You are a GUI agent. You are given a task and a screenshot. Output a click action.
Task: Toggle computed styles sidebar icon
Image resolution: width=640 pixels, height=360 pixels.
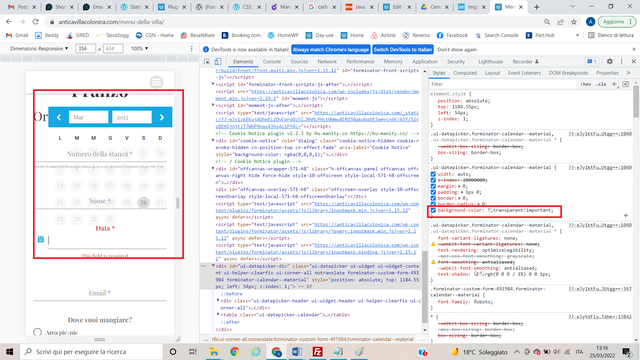tap(625, 84)
